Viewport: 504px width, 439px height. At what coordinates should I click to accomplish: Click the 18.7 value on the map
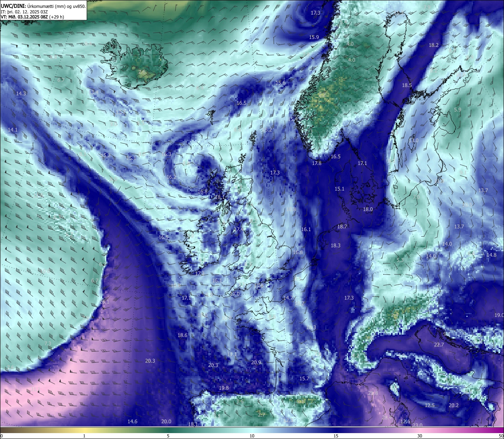point(342,227)
